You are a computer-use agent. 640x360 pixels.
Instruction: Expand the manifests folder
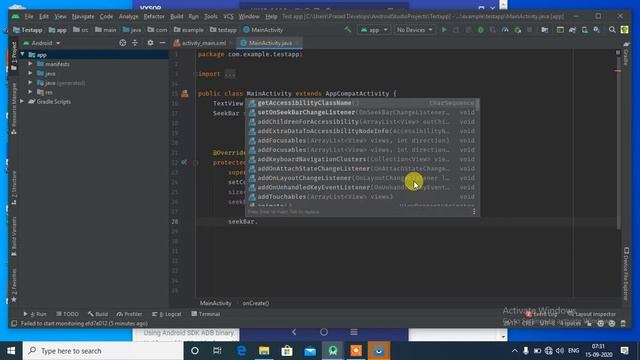click(30, 64)
